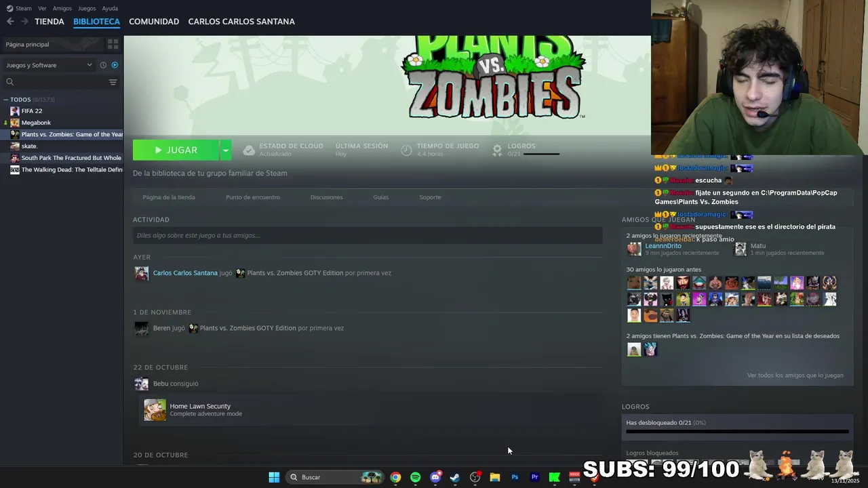Click the green JUGAR play button
This screenshot has height=488, width=868.
176,150
